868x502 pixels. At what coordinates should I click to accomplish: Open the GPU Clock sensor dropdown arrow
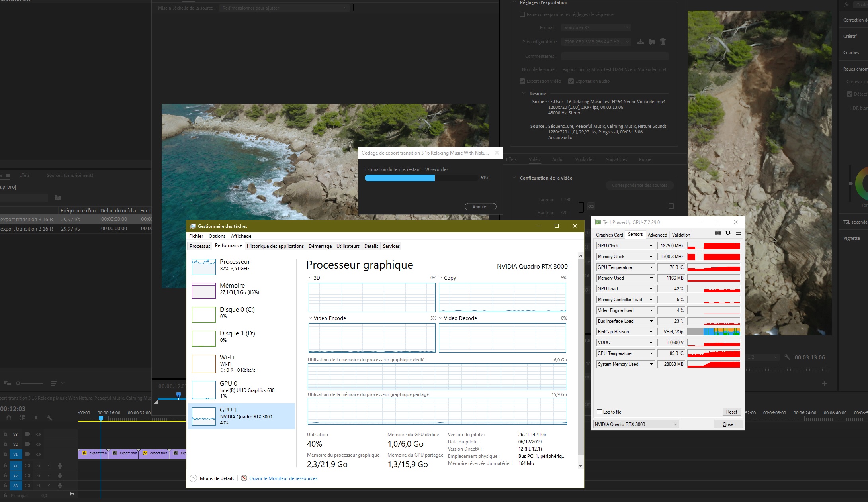tap(651, 246)
